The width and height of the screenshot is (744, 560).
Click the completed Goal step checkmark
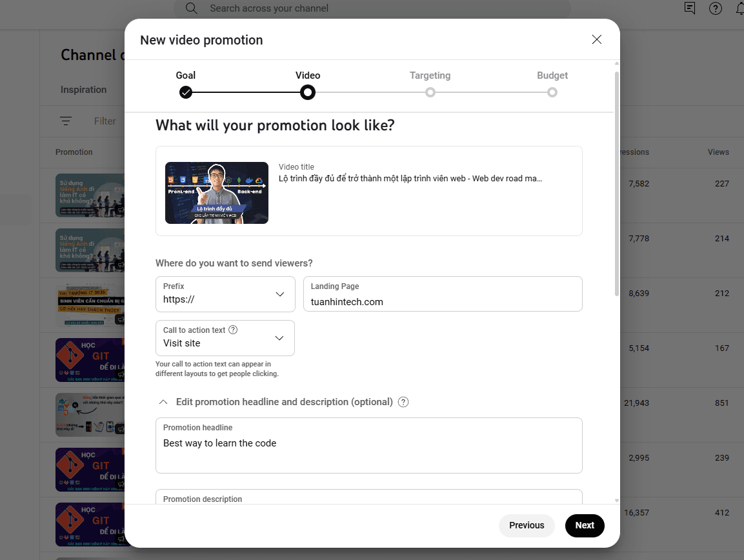click(186, 92)
